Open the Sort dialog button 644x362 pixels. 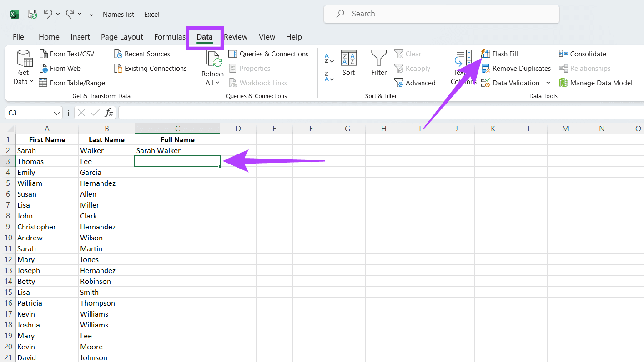pyautogui.click(x=348, y=63)
